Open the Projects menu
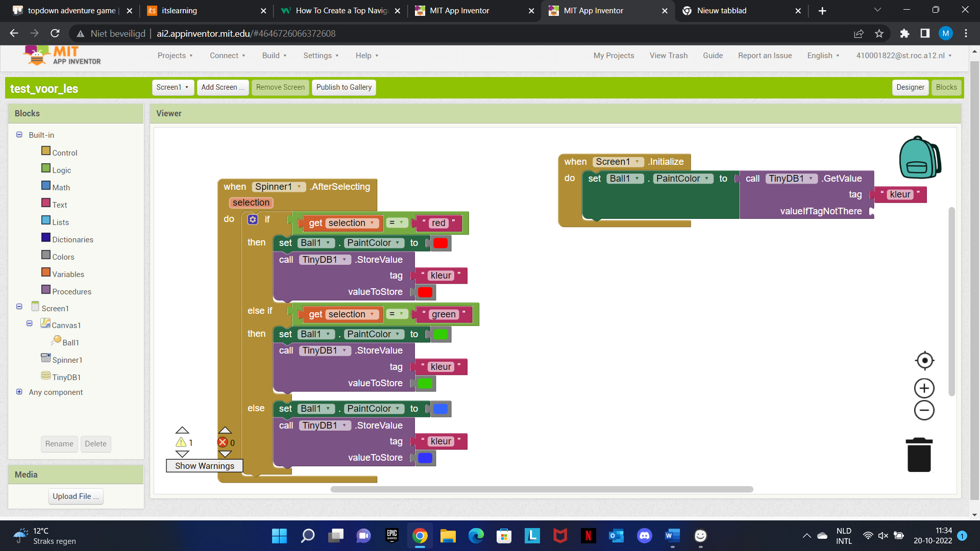The image size is (980, 551). 175,56
